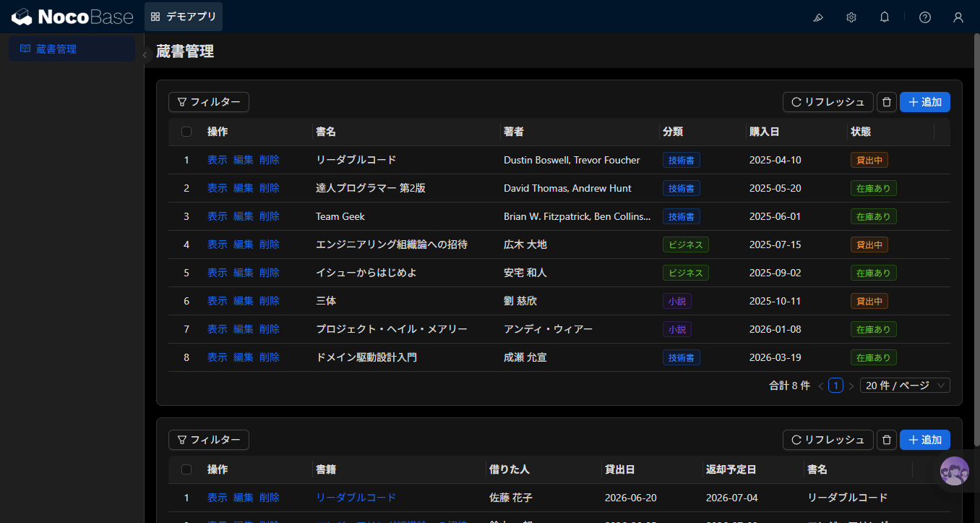Click 返却予定日 value 2026-07-04

pos(732,498)
